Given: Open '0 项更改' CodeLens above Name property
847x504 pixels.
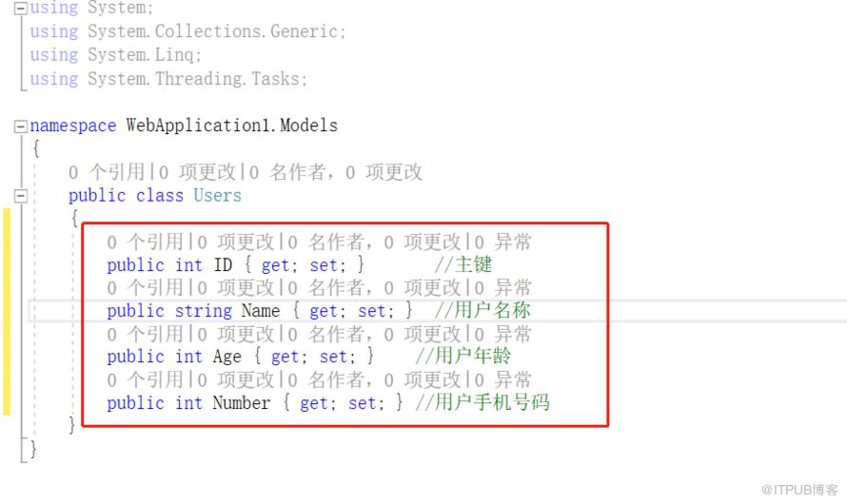Looking at the screenshot, I should [x=235, y=287].
